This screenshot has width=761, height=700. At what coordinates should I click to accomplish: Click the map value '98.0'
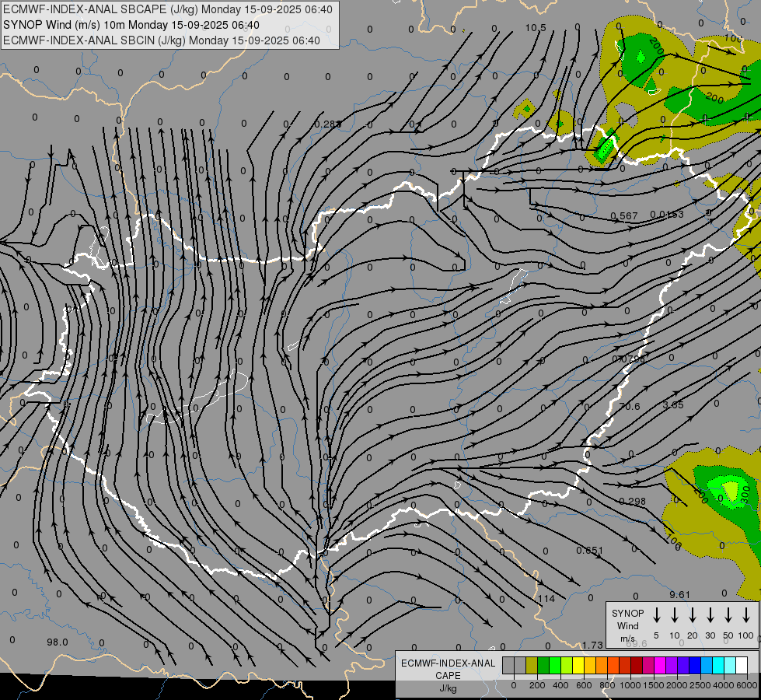tap(58, 642)
